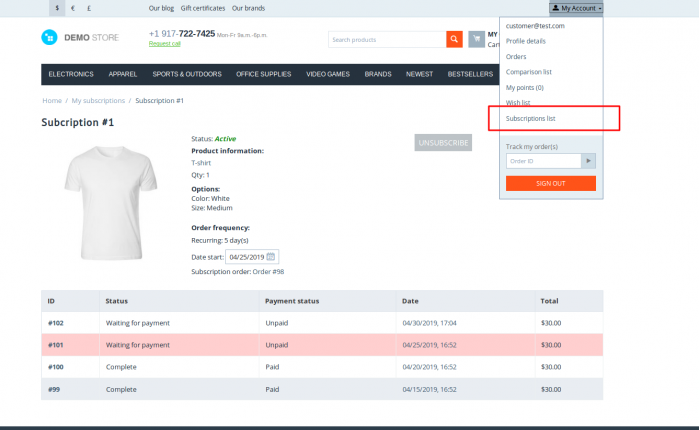Image resolution: width=700 pixels, height=430 pixels.
Task: Open Comparison list in account menu
Action: (529, 72)
